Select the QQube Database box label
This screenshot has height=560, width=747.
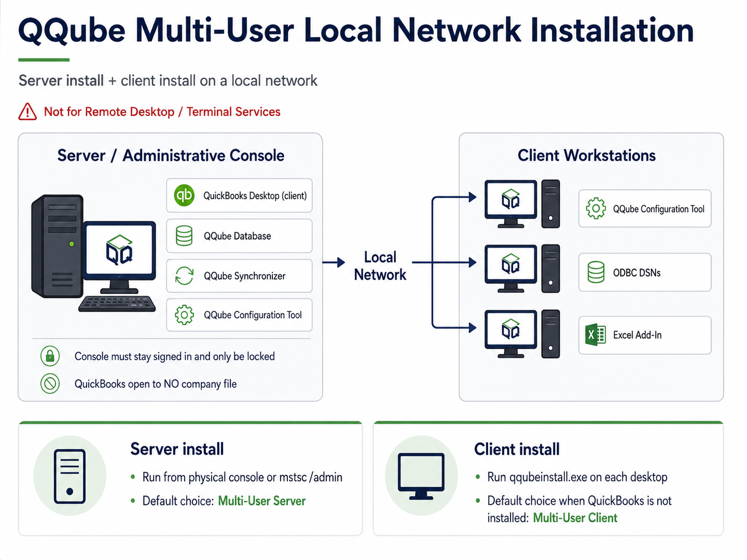point(237,236)
